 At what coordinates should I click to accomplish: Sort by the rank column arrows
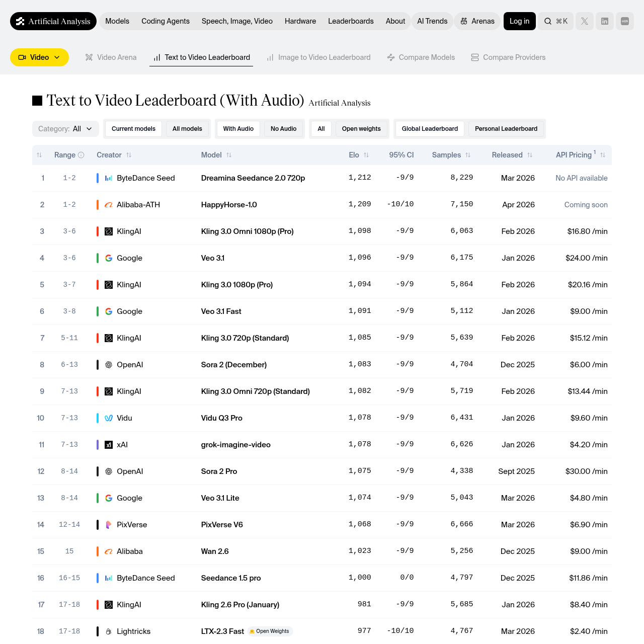coord(39,155)
